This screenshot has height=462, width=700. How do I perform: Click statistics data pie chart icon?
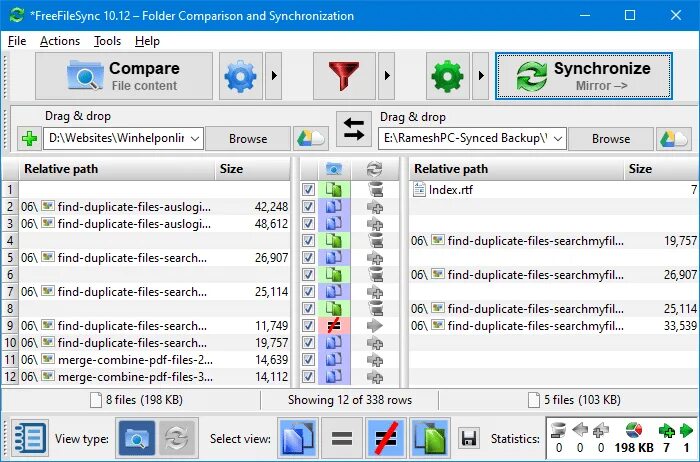[x=633, y=430]
